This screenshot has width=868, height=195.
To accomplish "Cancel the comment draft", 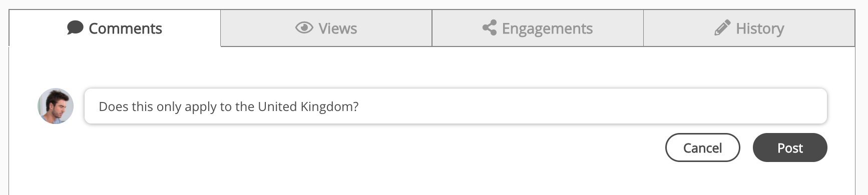I will pyautogui.click(x=702, y=147).
